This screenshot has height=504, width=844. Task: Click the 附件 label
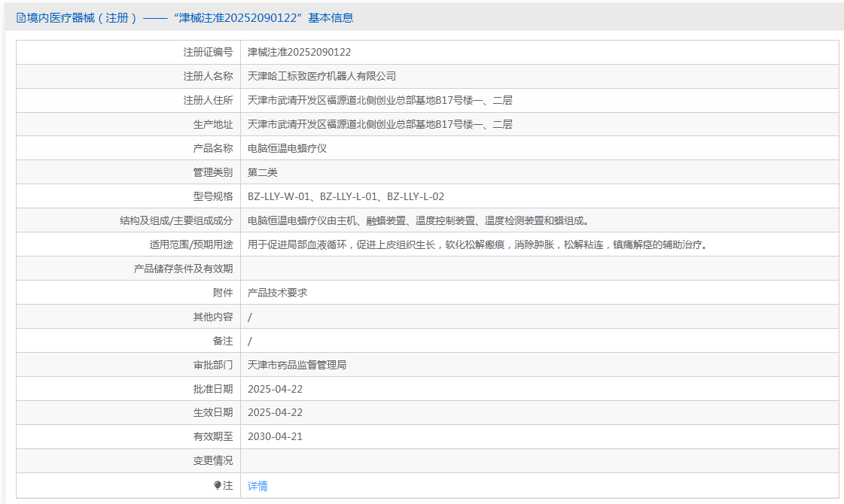pyautogui.click(x=223, y=293)
